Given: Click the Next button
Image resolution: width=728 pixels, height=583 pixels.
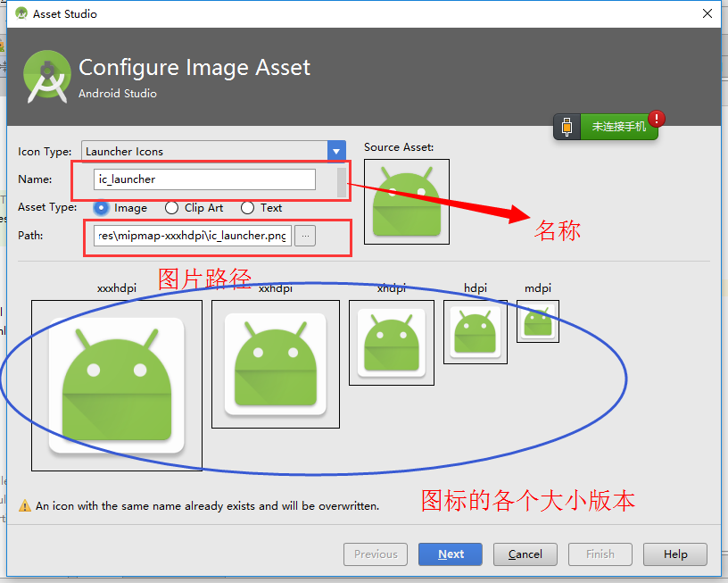Looking at the screenshot, I should pos(450,554).
